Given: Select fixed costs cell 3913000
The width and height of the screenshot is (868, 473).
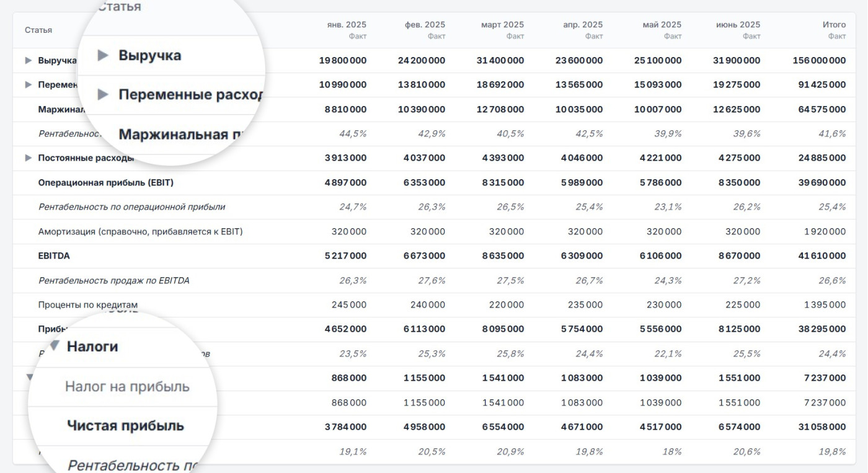Looking at the screenshot, I should [x=345, y=158].
